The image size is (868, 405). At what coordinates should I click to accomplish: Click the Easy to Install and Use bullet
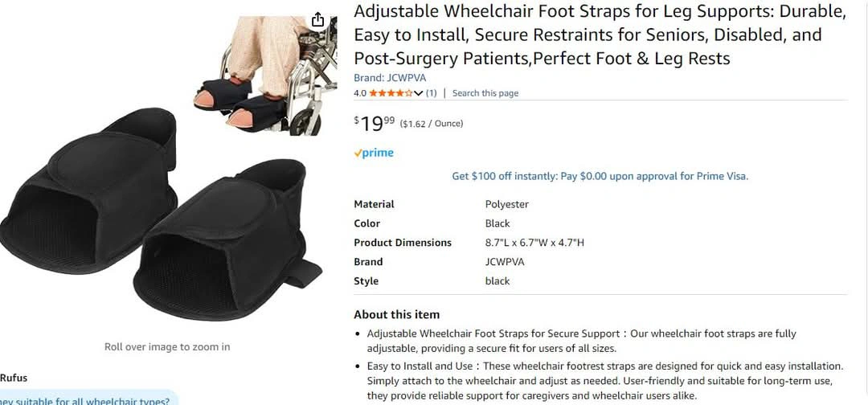[x=605, y=381]
